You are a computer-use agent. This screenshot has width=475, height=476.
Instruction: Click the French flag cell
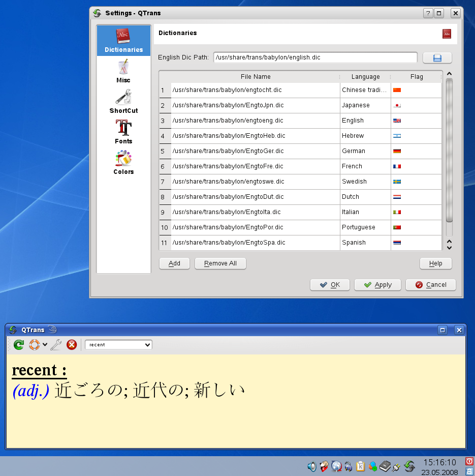pyautogui.click(x=416, y=166)
